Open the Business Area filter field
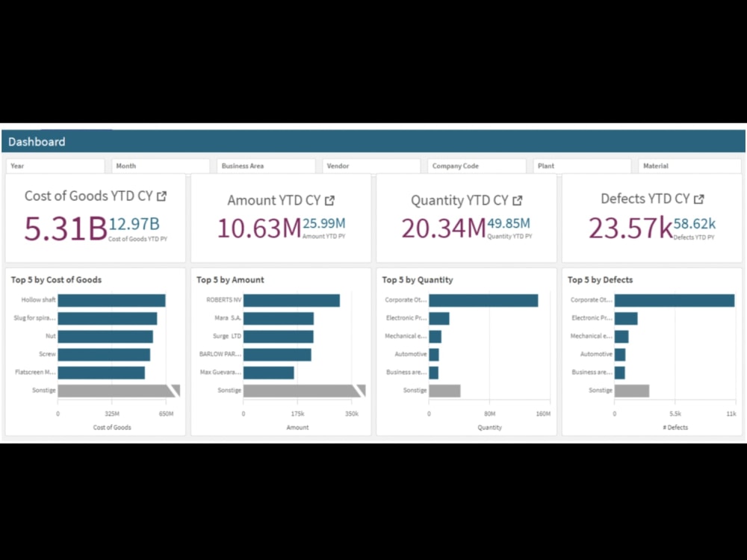 pyautogui.click(x=265, y=165)
